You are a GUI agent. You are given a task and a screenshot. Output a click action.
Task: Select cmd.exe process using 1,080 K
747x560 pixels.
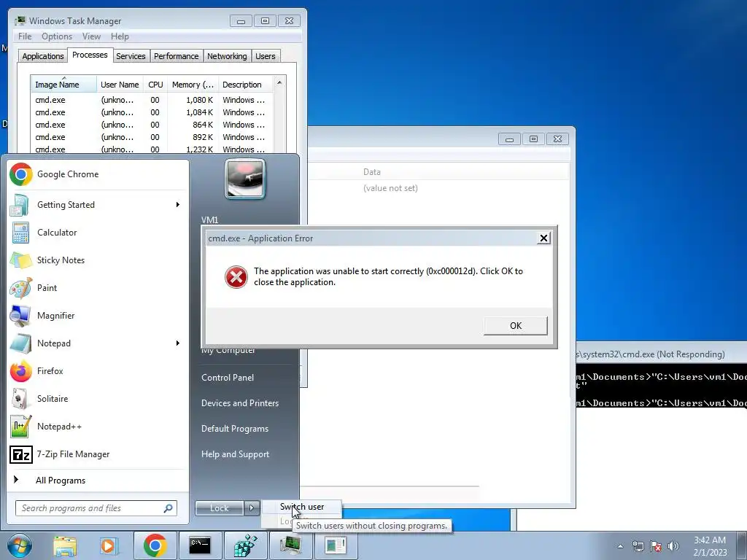pyautogui.click(x=152, y=100)
